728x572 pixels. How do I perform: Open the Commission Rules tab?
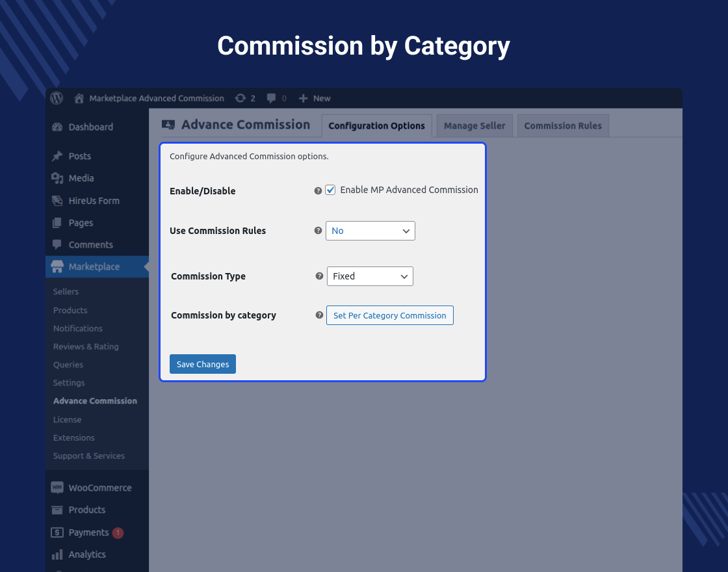pos(563,125)
